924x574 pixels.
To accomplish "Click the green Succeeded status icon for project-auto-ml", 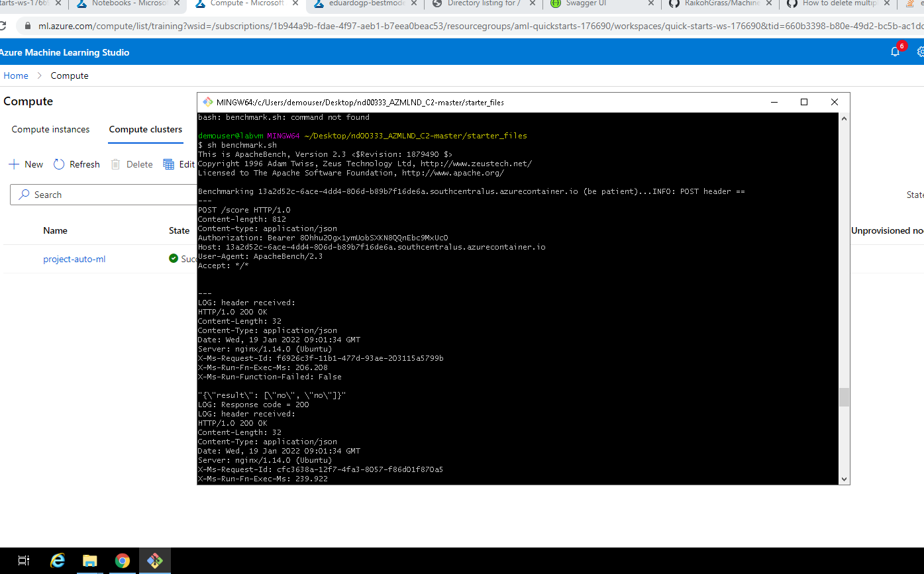I will pos(174,259).
